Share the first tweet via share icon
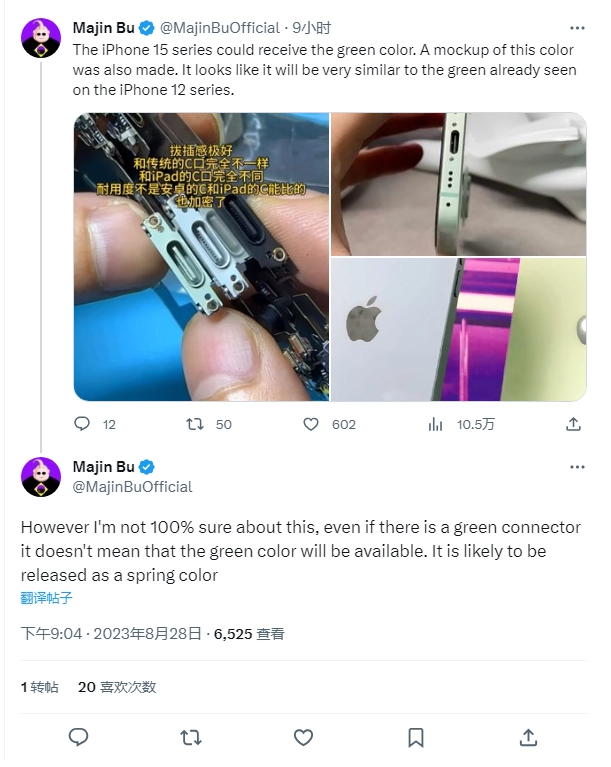Screen dimensions: 611x767 click(x=573, y=424)
